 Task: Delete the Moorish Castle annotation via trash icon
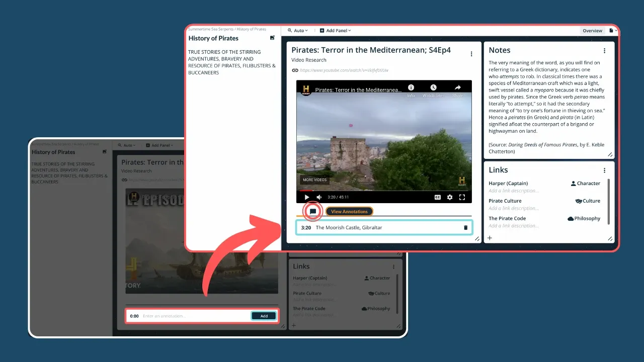point(465,227)
